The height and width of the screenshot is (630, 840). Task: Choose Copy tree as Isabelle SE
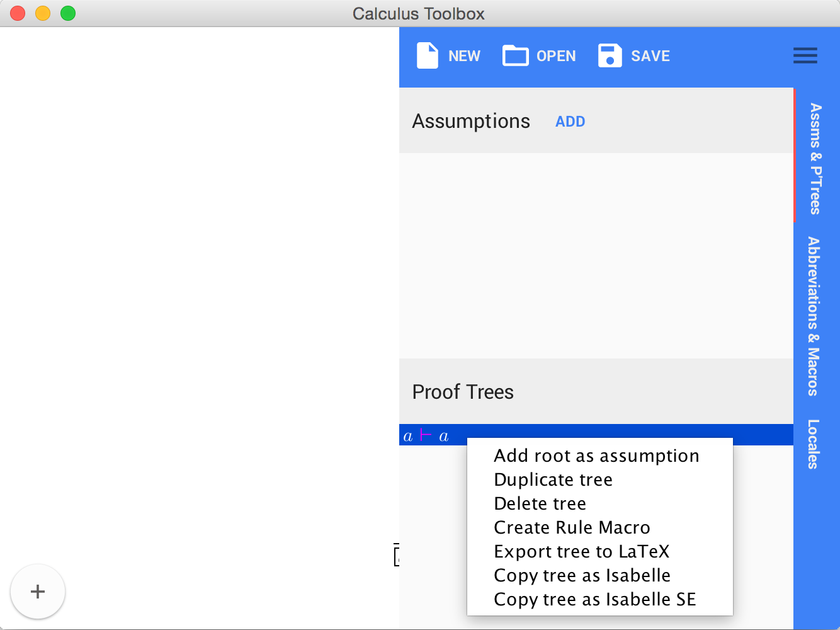tap(599, 599)
